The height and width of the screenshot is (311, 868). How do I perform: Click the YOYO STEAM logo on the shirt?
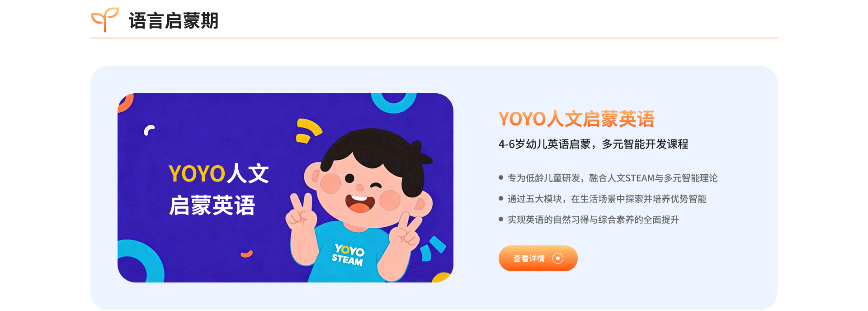pyautogui.click(x=348, y=255)
